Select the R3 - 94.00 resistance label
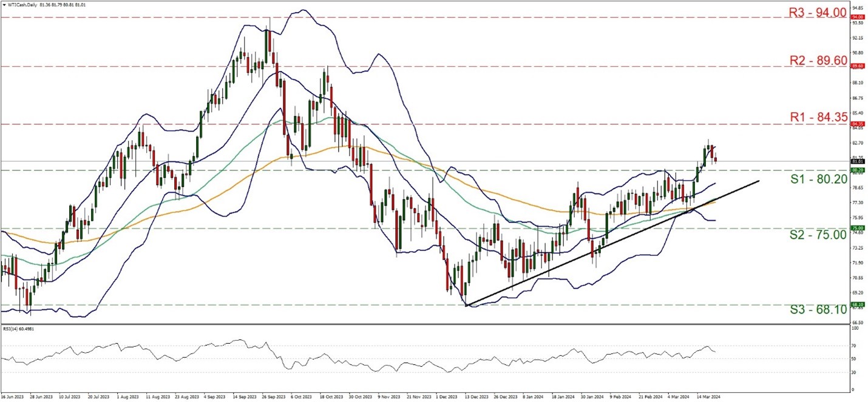Image resolution: width=868 pixels, height=402 pixels. pos(818,11)
